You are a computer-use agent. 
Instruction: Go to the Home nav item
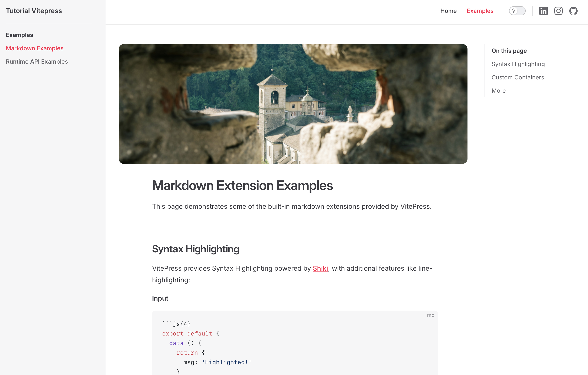(x=448, y=11)
